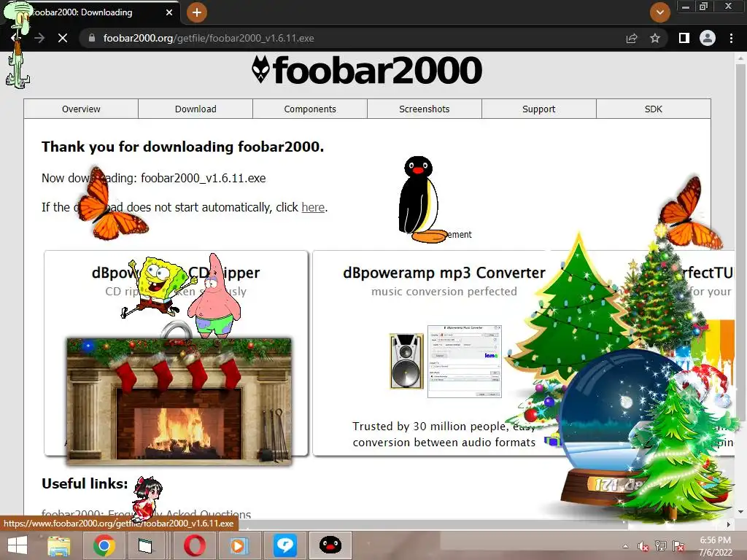Click the speaker image in converter card

406,361
